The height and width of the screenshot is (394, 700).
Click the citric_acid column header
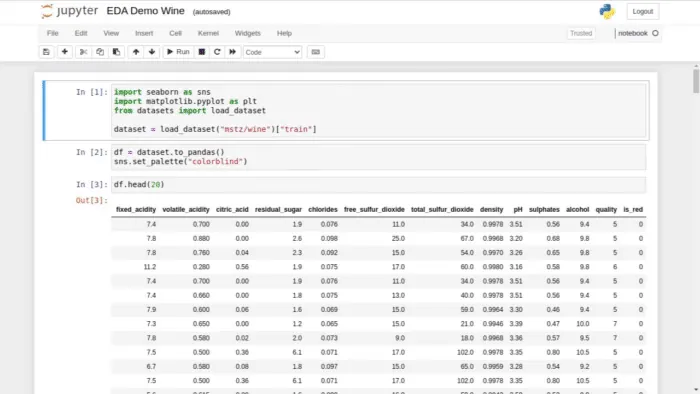[232, 209]
